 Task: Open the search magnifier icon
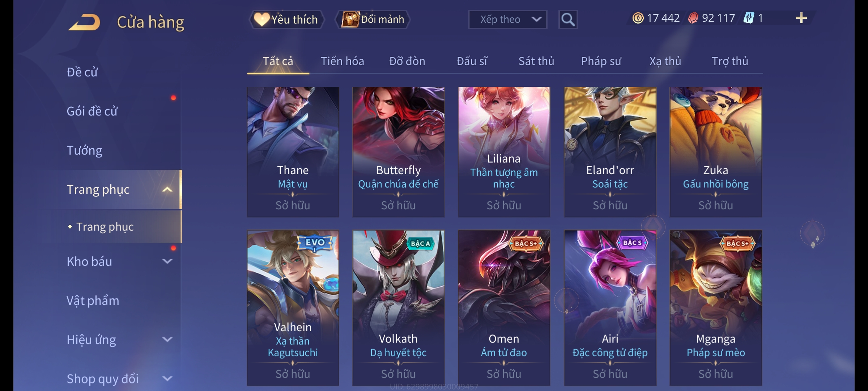tap(568, 20)
